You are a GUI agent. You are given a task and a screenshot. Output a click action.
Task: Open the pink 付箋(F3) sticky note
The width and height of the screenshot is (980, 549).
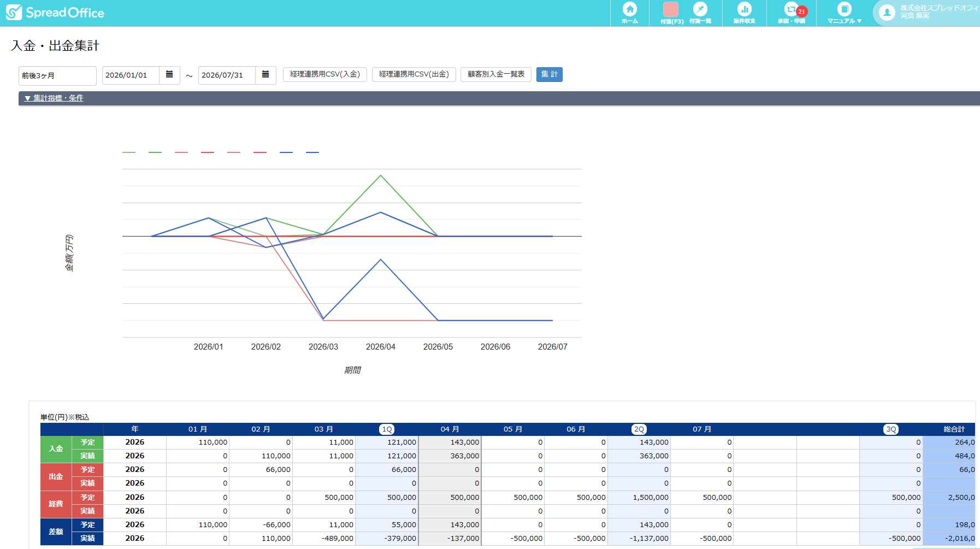tap(671, 10)
